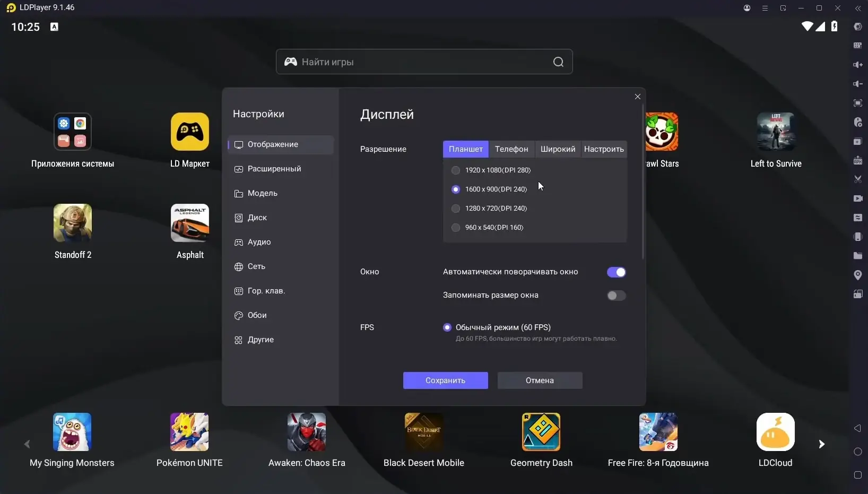The height and width of the screenshot is (494, 868).
Task: Open the LD Маркет app icon
Action: point(190,132)
